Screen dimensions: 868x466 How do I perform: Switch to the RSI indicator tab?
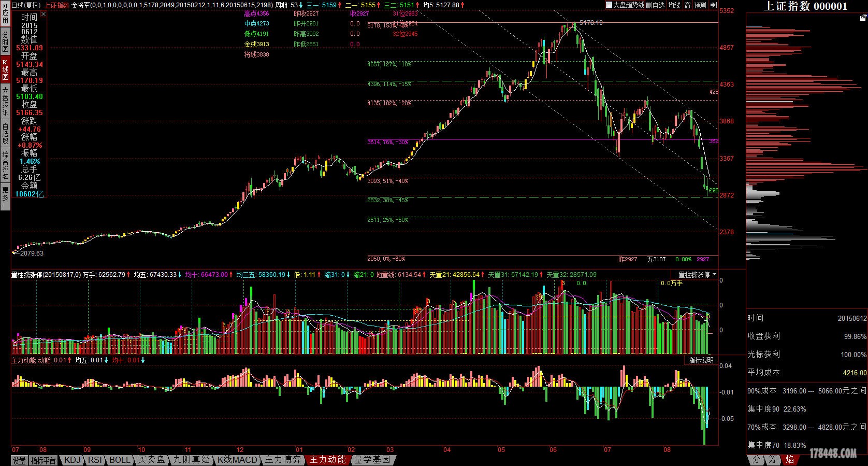[95, 460]
